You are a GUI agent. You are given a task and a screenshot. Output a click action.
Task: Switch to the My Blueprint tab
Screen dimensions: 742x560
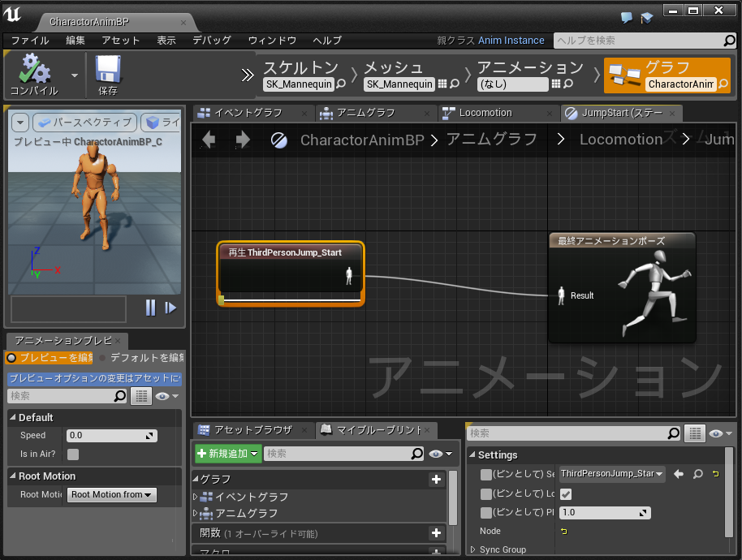pos(375,430)
